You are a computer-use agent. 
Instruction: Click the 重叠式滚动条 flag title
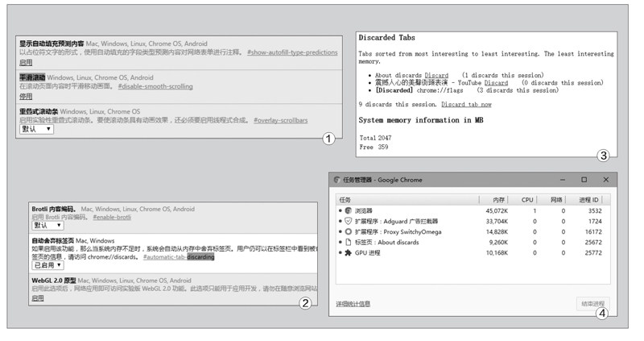(39, 111)
